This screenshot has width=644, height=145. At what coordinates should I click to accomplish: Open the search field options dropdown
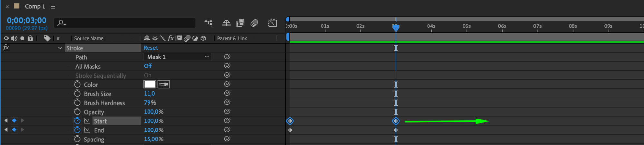click(62, 23)
